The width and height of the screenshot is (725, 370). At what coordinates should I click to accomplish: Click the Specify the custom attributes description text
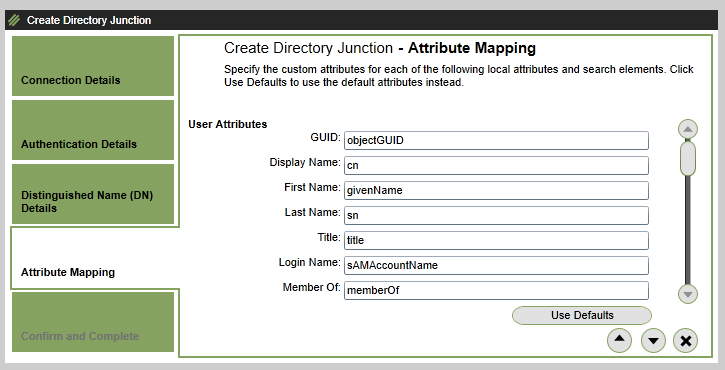click(x=459, y=76)
